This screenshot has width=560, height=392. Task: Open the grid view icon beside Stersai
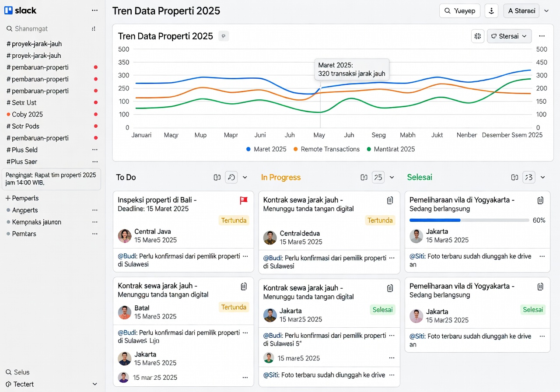pos(478,36)
